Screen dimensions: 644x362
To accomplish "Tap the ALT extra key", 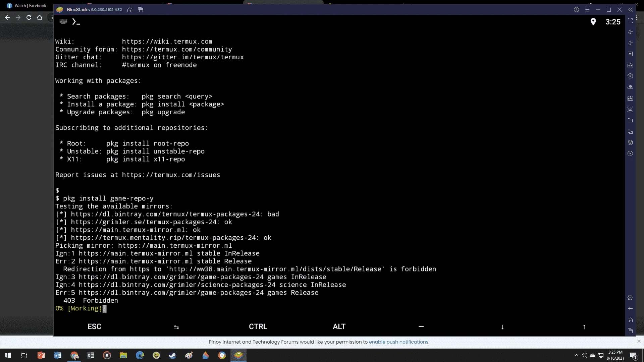I will [x=339, y=326].
